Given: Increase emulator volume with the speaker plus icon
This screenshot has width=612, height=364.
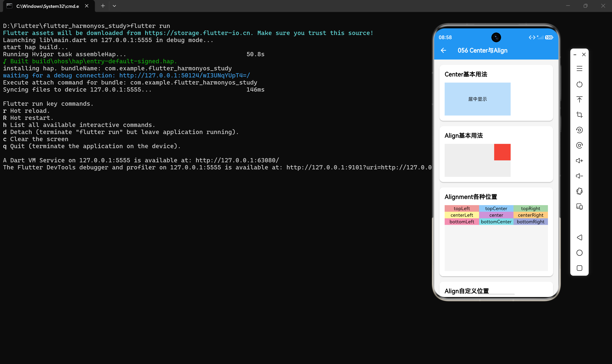Looking at the screenshot, I should [x=579, y=161].
